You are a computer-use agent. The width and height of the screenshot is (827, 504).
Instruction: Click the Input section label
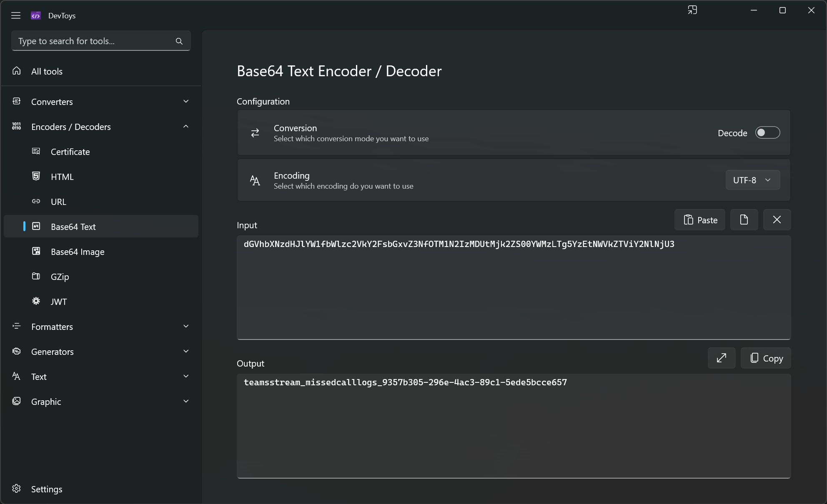247,225
